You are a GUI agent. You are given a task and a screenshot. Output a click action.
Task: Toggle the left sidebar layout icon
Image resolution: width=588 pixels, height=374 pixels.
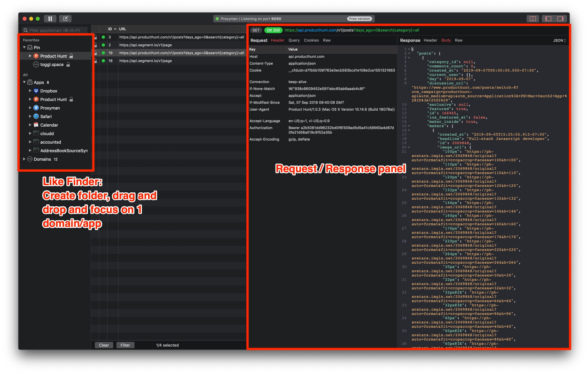tap(548, 19)
